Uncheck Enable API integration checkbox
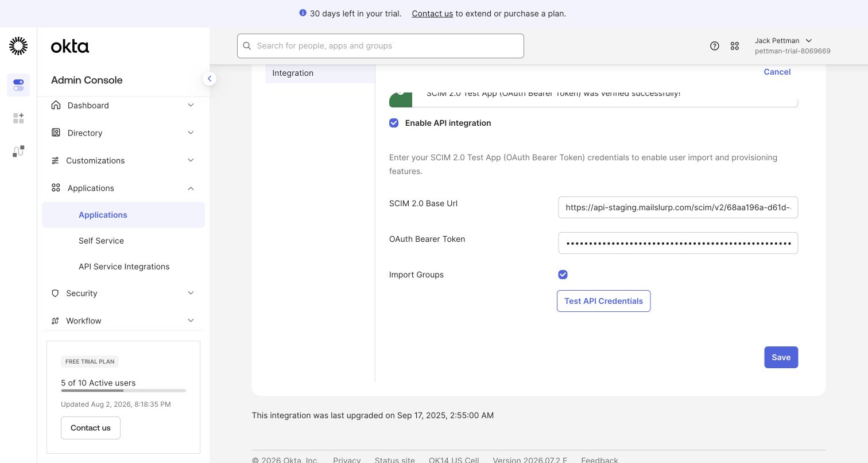 coord(394,123)
